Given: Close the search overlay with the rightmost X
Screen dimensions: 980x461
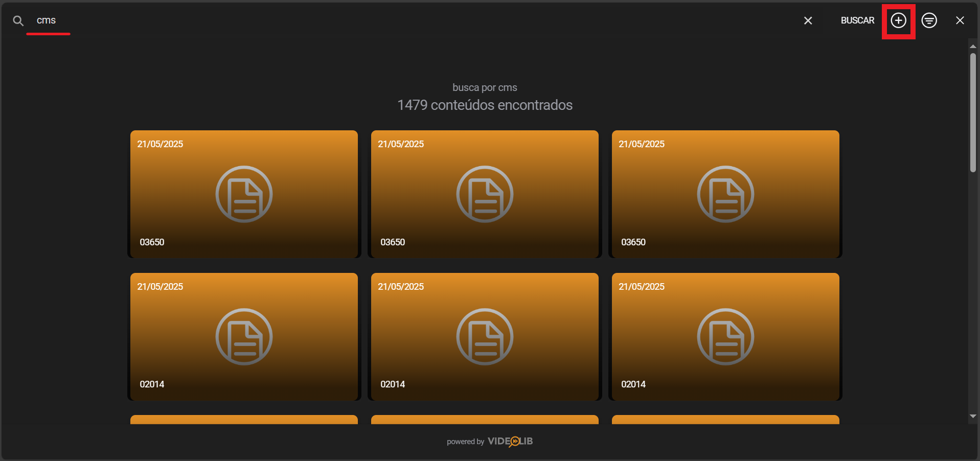Looking at the screenshot, I should 960,20.
